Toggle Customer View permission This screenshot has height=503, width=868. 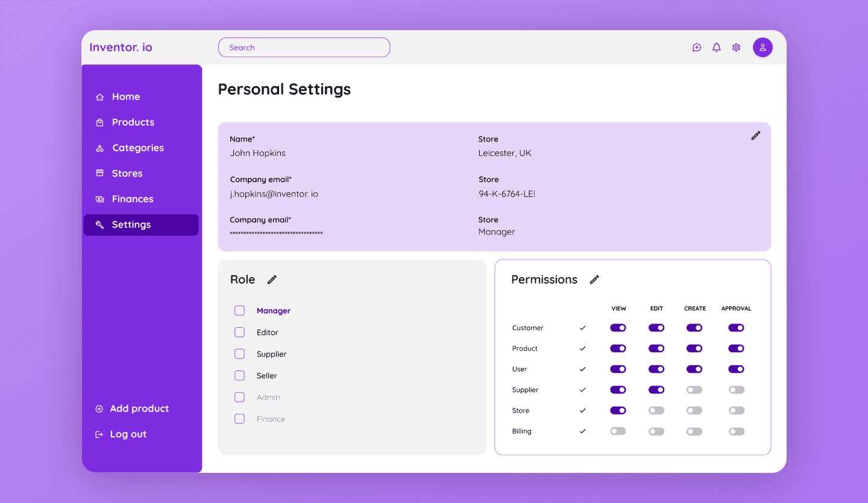coord(618,328)
